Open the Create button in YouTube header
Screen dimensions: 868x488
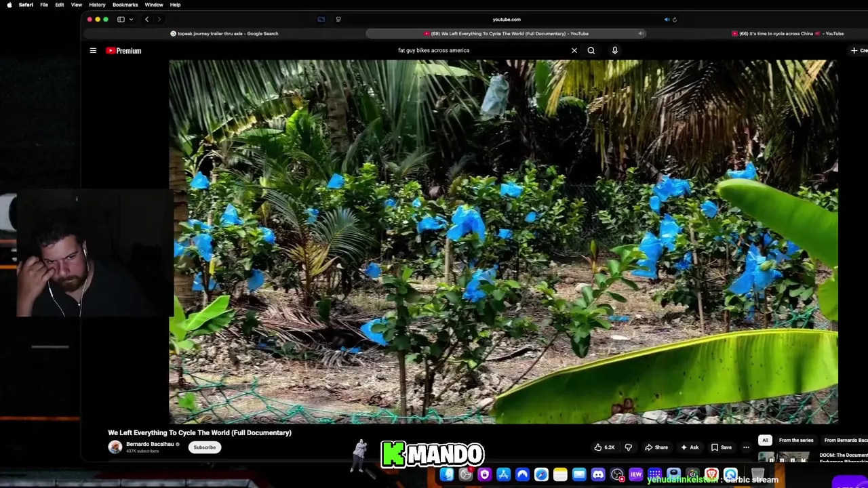point(859,50)
